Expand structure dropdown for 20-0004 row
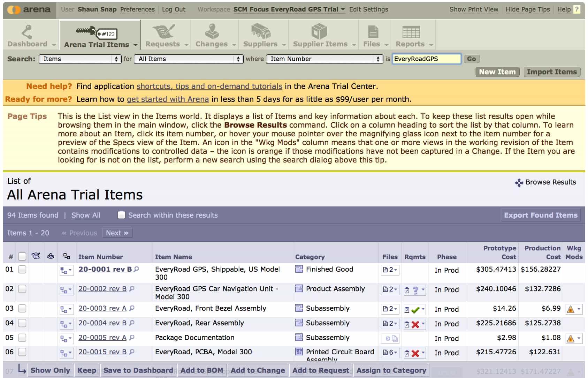This screenshot has height=378, width=588. (67, 324)
